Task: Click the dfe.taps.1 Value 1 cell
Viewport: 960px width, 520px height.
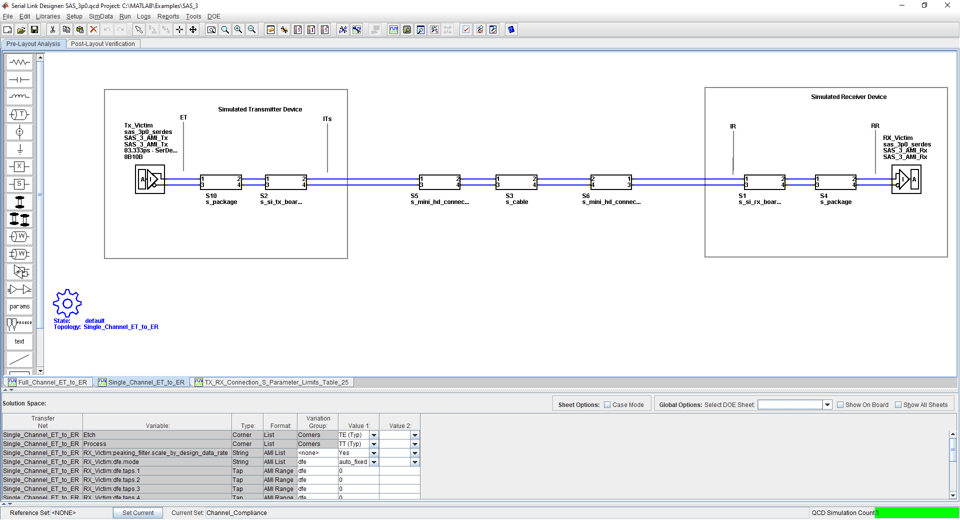Action: coord(358,471)
